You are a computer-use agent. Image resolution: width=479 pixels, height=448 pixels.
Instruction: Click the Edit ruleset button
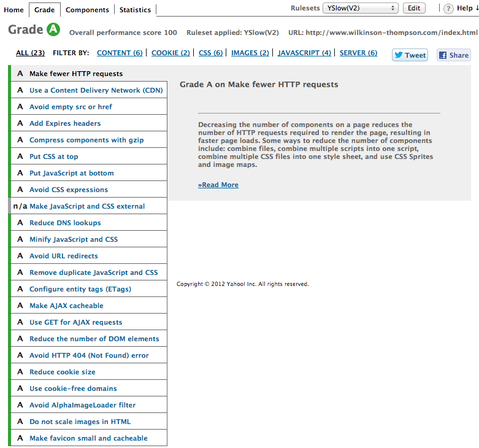(415, 8)
